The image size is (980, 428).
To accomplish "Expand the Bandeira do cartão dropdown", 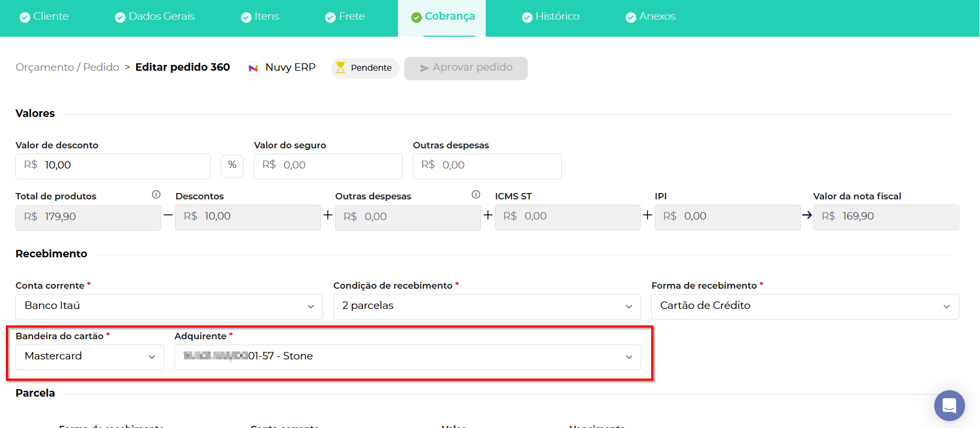I will click(90, 357).
